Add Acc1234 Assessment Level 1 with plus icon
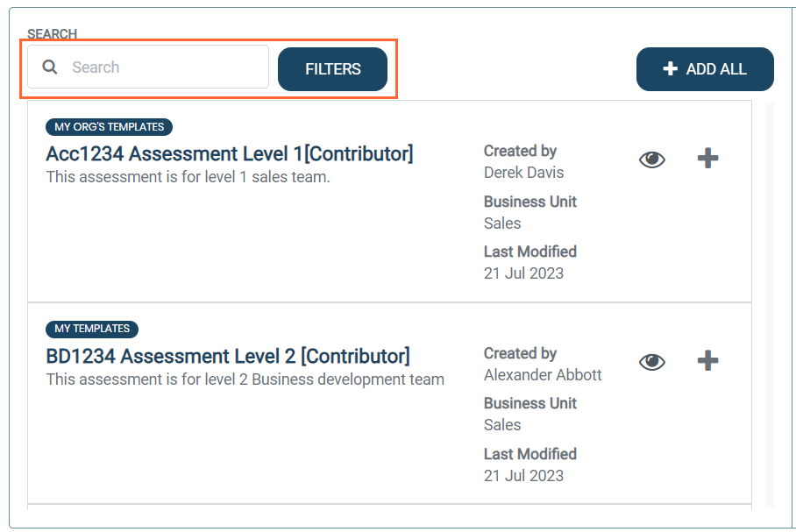The height and width of the screenshot is (532, 796). (x=707, y=158)
